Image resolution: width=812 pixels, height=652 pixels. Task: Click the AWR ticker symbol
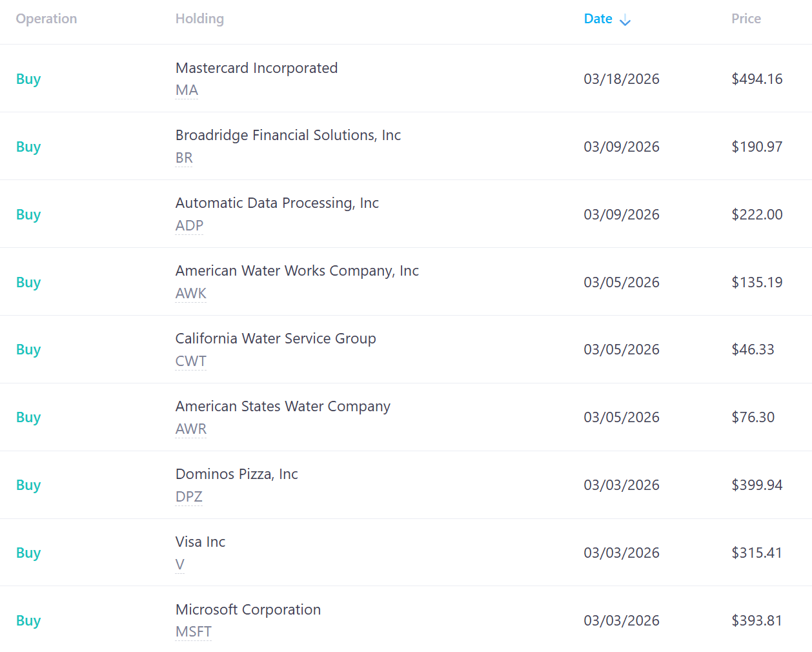point(191,429)
